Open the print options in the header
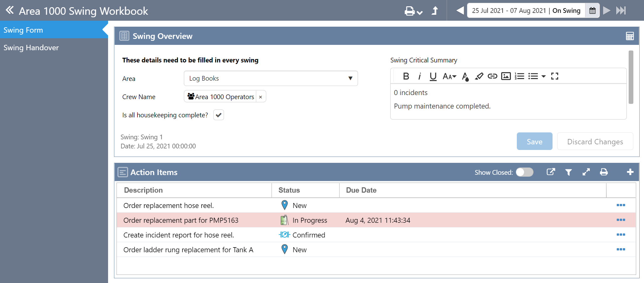This screenshot has width=644, height=283. pos(413,11)
